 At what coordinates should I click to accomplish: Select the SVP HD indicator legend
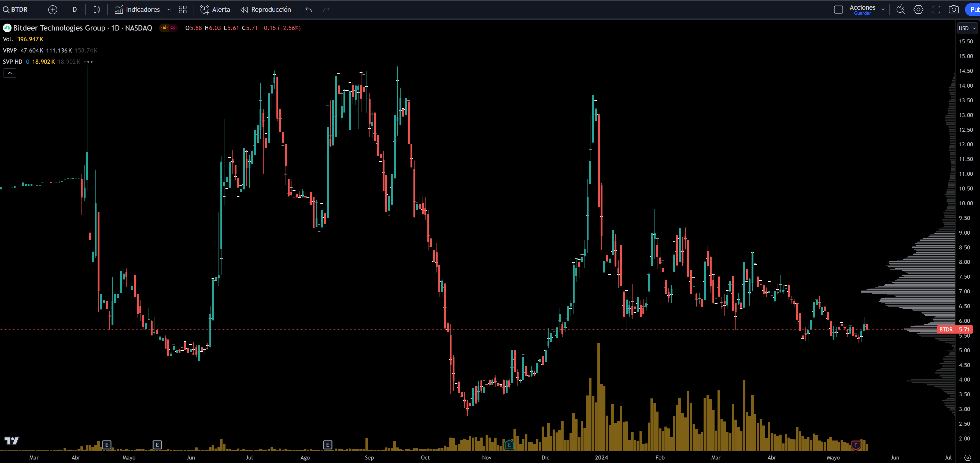click(13, 62)
